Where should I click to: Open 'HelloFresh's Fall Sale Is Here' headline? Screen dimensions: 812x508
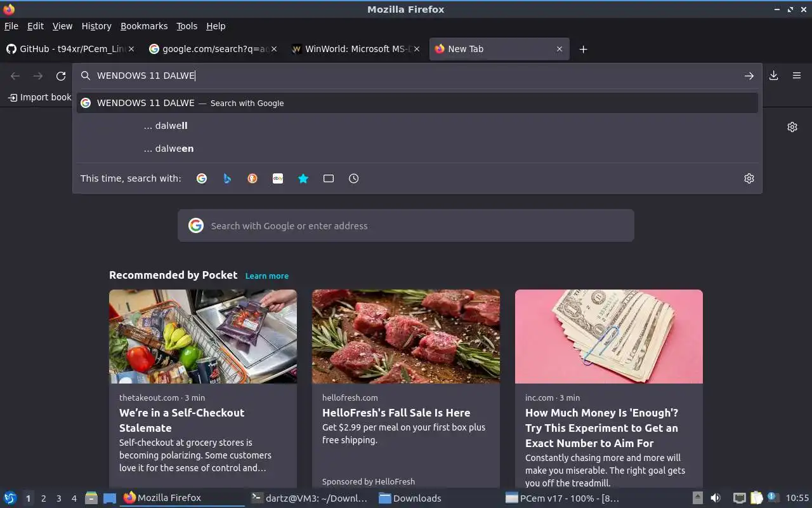pos(396,413)
